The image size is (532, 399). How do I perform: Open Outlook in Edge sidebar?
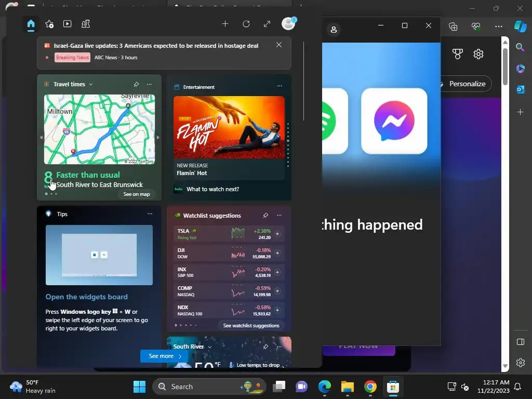coord(520,89)
